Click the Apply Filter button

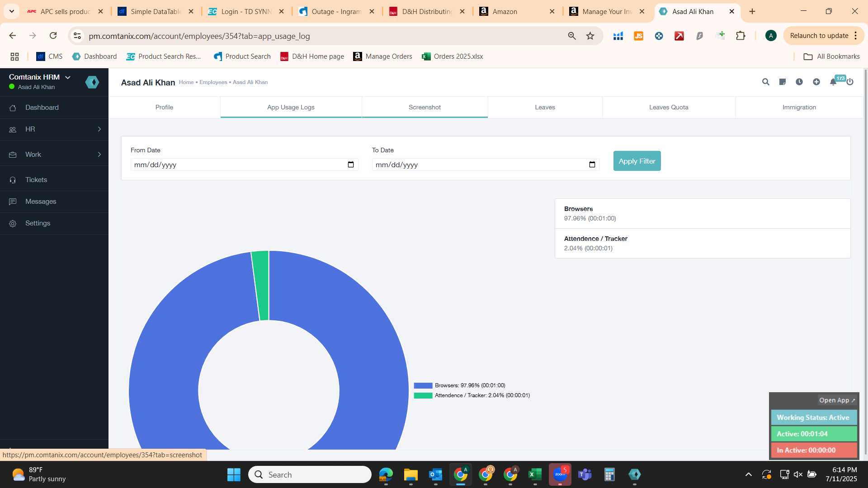tap(637, 161)
